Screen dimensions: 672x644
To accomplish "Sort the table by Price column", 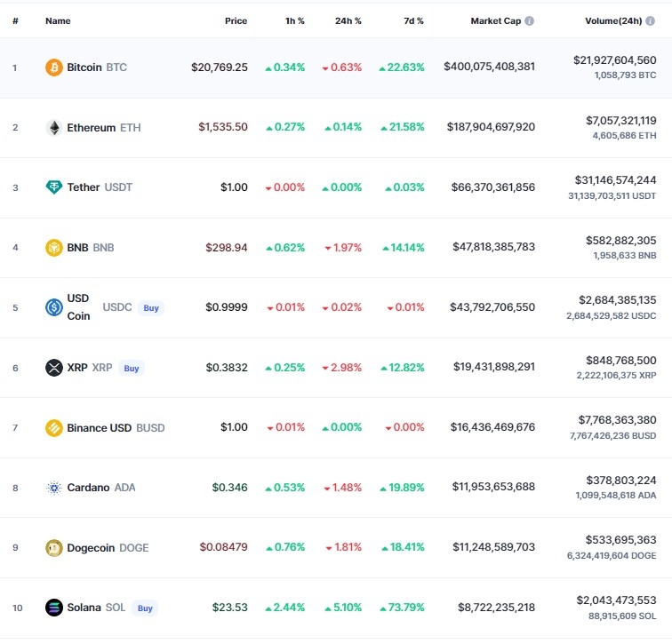I will 236,20.
